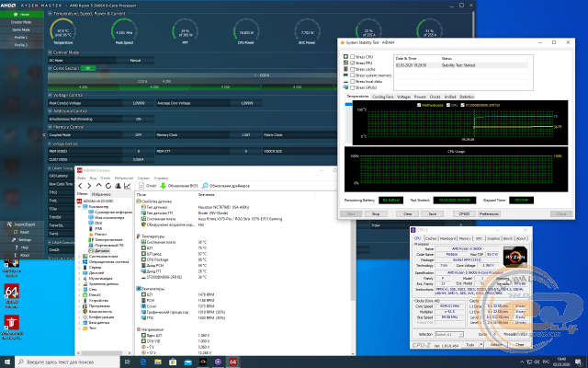
Task: Enable Stress system memory checkbox
Action: pyautogui.click(x=352, y=75)
